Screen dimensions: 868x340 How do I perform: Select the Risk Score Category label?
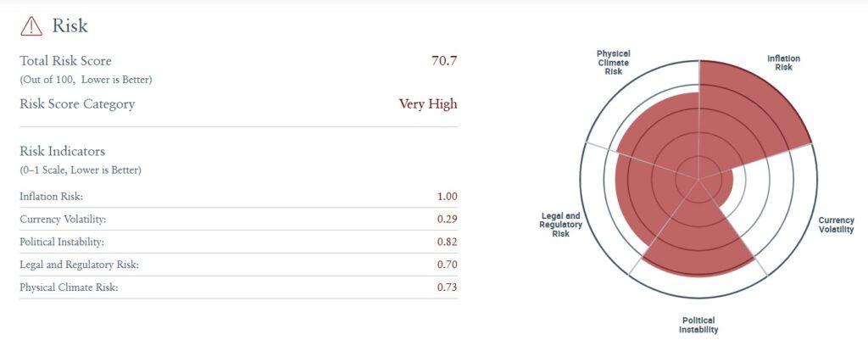click(x=77, y=104)
